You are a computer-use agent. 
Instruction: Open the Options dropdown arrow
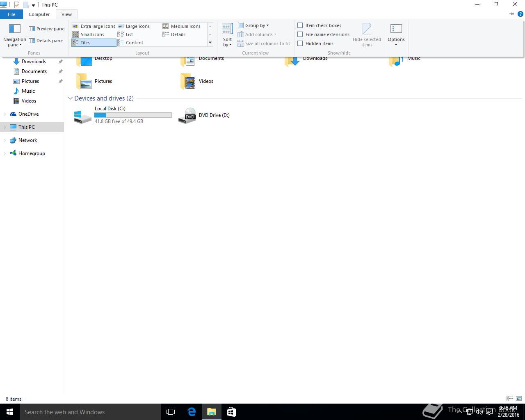(x=396, y=45)
